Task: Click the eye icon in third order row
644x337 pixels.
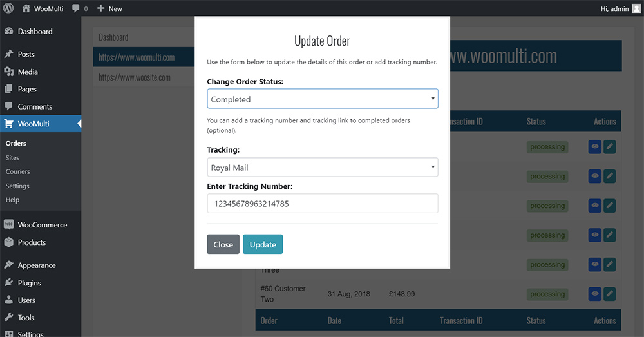Action: [x=595, y=206]
